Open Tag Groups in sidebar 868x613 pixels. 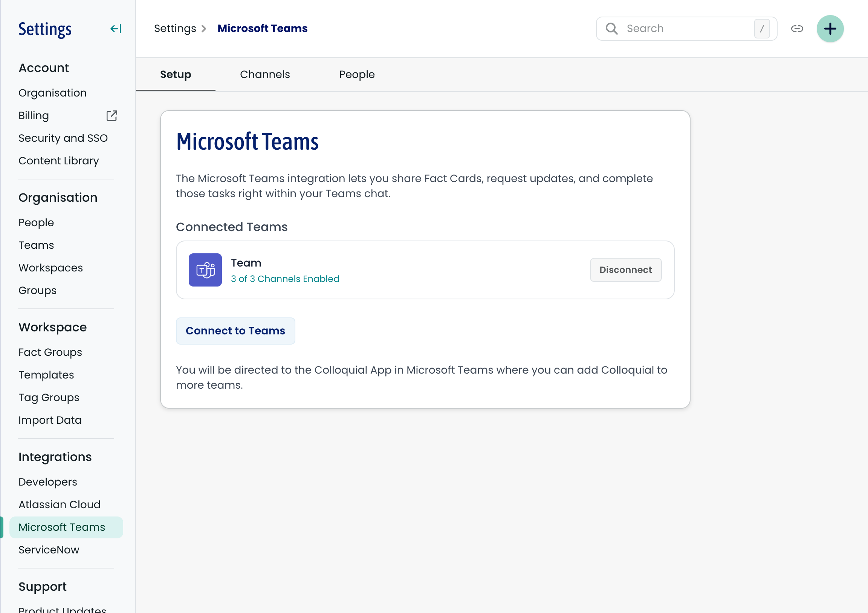click(49, 398)
